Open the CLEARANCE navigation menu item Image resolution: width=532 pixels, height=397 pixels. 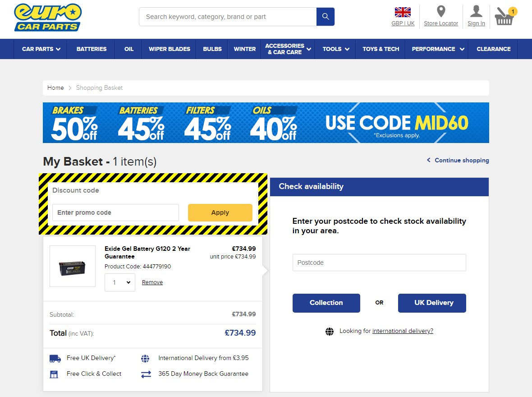tap(493, 49)
